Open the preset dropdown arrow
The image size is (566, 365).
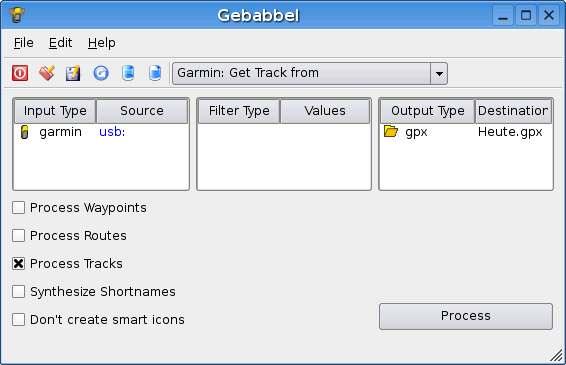pyautogui.click(x=439, y=74)
